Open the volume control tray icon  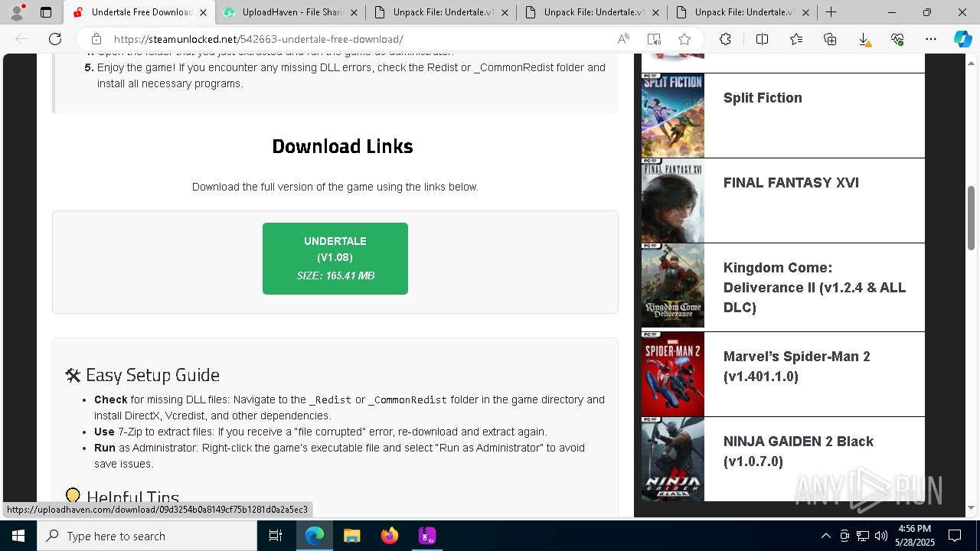[881, 536]
